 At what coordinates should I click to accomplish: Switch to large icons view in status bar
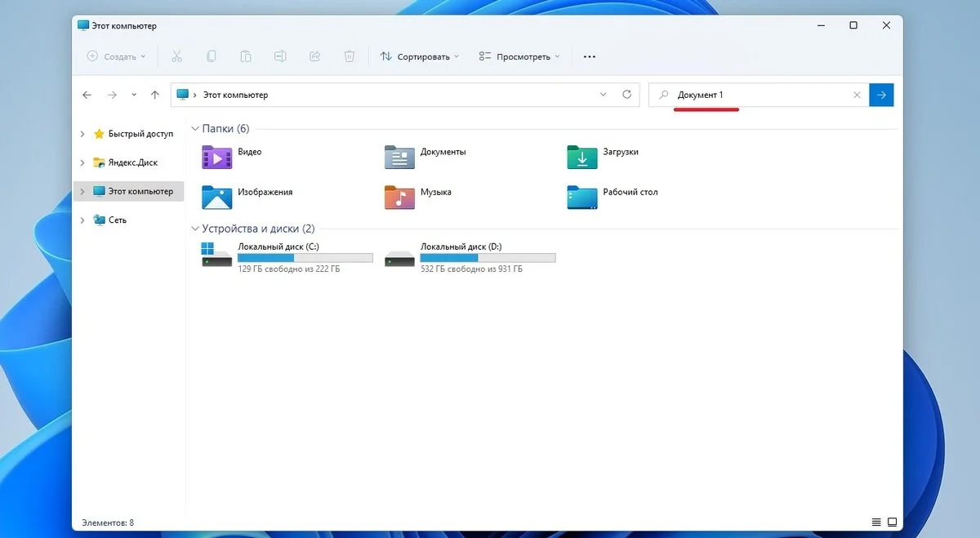tap(892, 522)
